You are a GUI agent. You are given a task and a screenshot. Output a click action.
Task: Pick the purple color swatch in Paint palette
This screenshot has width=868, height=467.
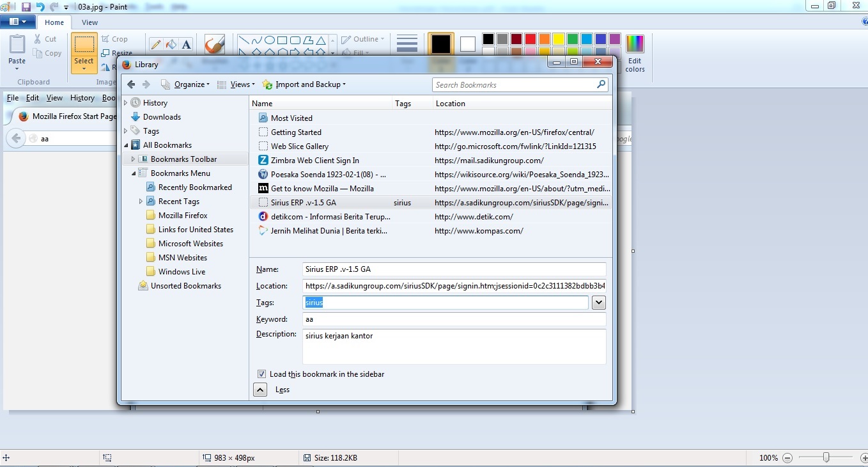(x=615, y=39)
